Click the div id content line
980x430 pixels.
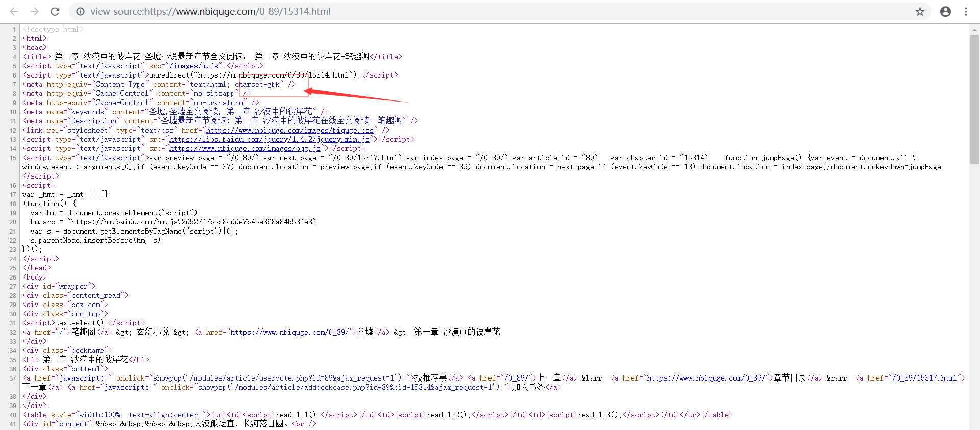[169, 424]
